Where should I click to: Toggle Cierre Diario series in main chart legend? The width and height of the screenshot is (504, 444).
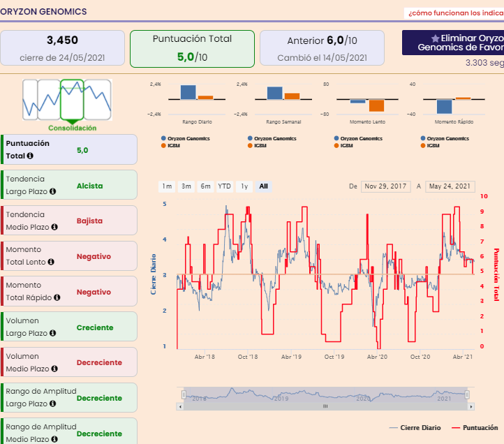tap(415, 428)
